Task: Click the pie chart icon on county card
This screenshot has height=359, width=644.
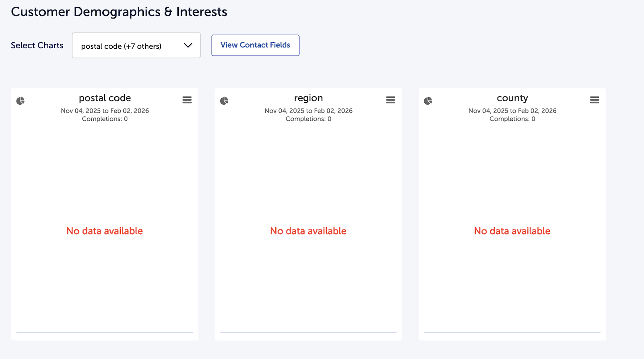Action: (428, 101)
